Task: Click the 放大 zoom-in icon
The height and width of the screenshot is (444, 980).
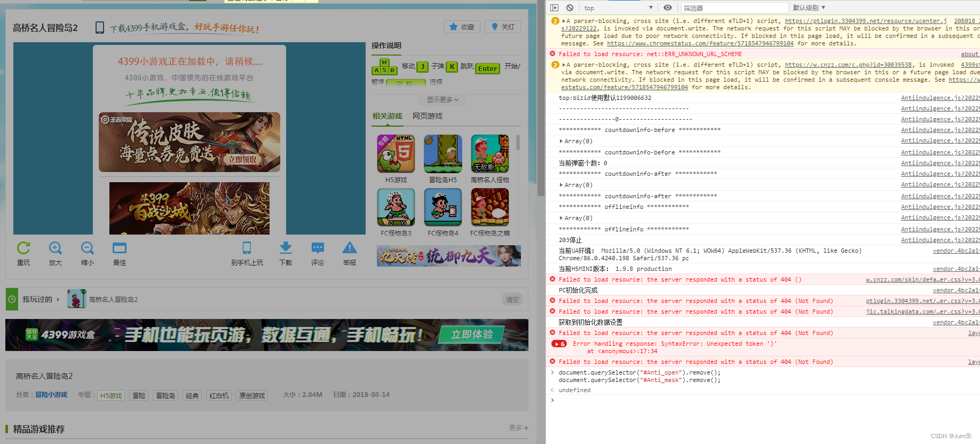Action: tap(56, 248)
